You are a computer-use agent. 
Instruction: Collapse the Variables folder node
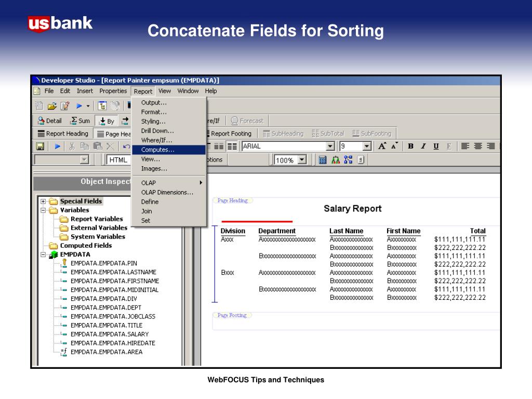tap(43, 210)
